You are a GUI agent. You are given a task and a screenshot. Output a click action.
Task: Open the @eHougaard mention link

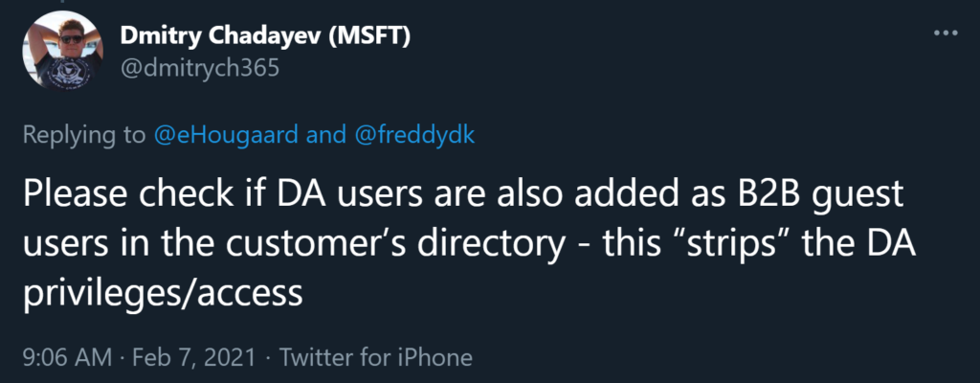pyautogui.click(x=226, y=135)
